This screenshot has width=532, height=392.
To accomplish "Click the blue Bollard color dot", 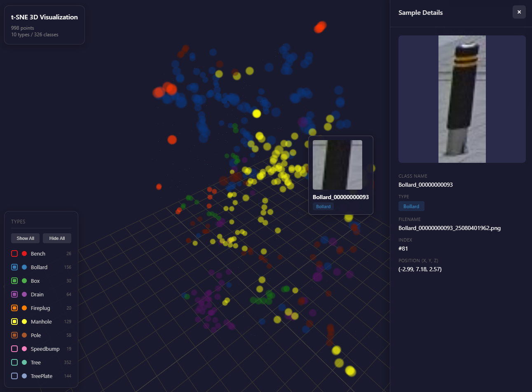I will (x=24, y=267).
